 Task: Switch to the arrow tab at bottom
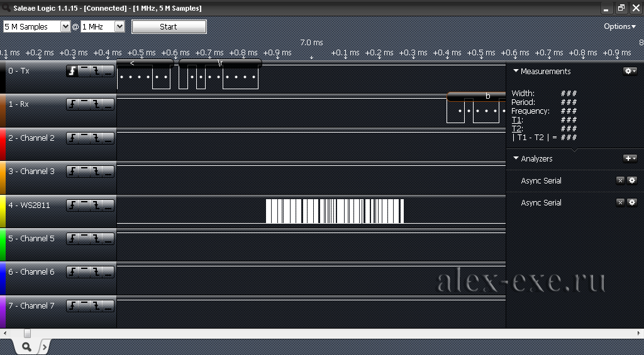click(45, 347)
